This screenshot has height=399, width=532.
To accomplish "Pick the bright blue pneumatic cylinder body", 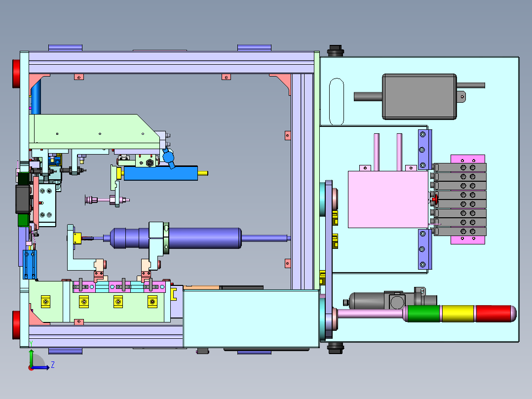I will click(x=160, y=173).
